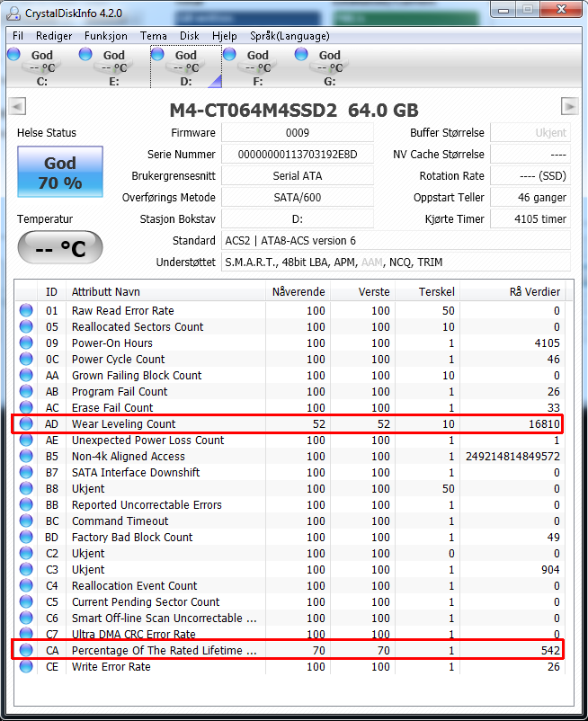The width and height of the screenshot is (588, 721).
Task: Open the Funksjon menu
Action: coord(106,36)
